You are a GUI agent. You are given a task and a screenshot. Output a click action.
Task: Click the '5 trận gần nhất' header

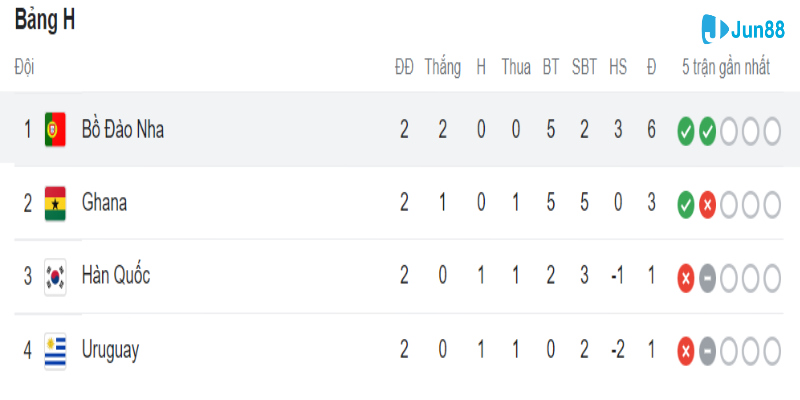726,68
